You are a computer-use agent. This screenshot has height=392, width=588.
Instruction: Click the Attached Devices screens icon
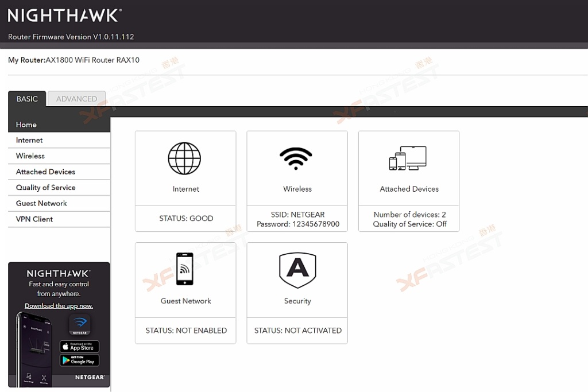(x=408, y=158)
